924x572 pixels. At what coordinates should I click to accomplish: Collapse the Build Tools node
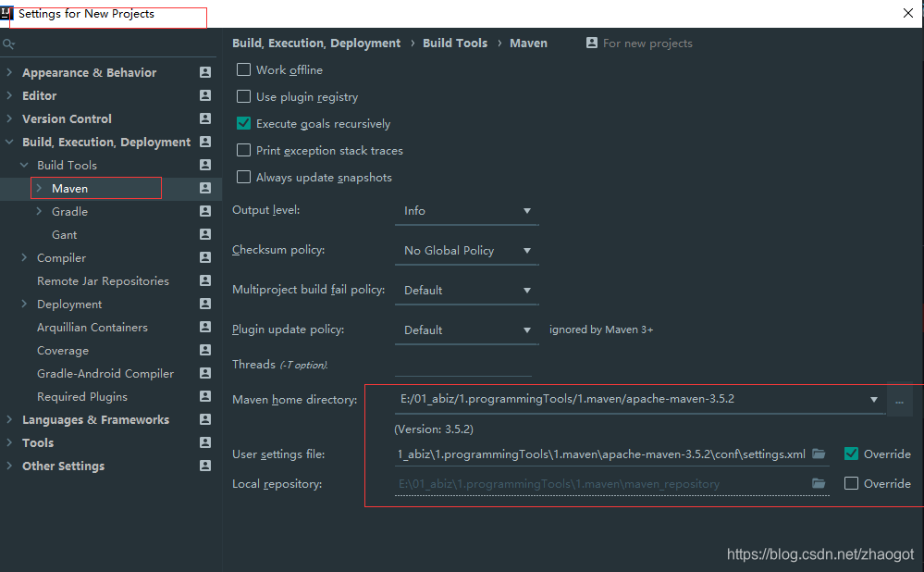pos(24,165)
